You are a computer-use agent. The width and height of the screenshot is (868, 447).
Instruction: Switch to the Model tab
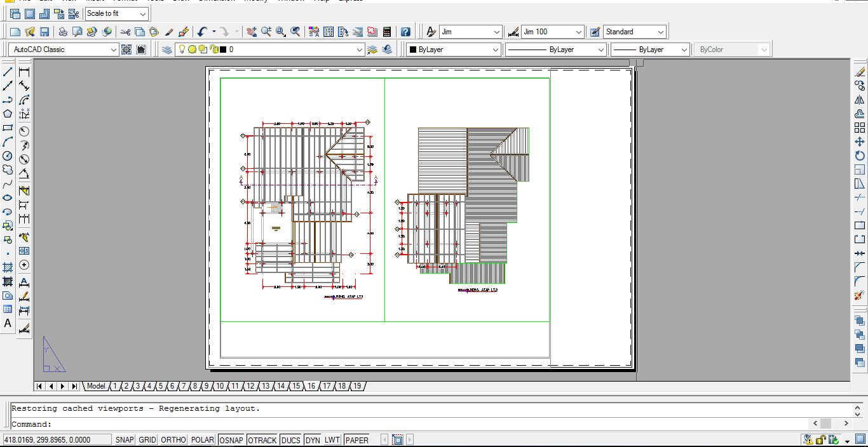[x=96, y=386]
